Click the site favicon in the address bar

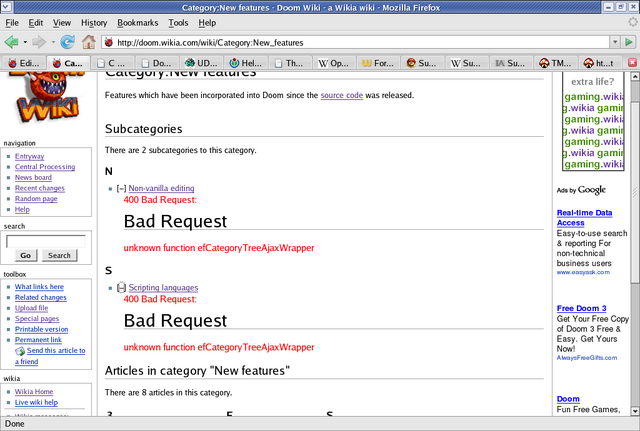(109, 42)
